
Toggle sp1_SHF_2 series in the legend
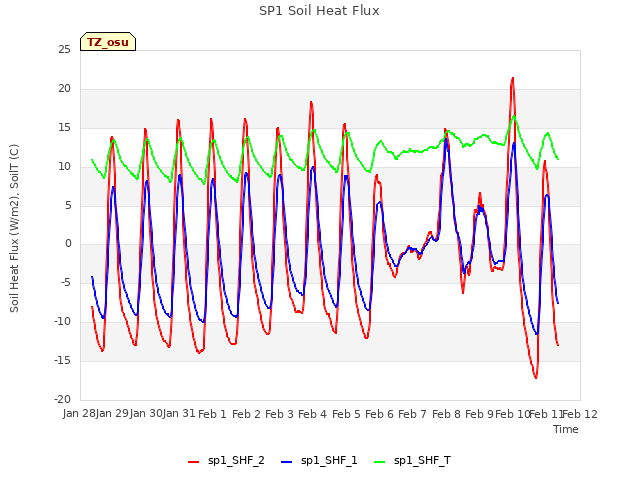tap(226, 461)
